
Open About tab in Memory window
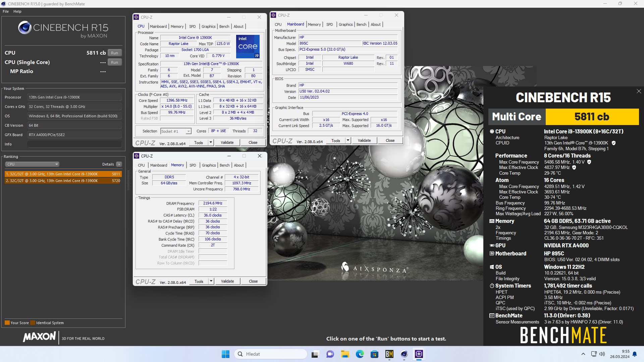pyautogui.click(x=239, y=165)
